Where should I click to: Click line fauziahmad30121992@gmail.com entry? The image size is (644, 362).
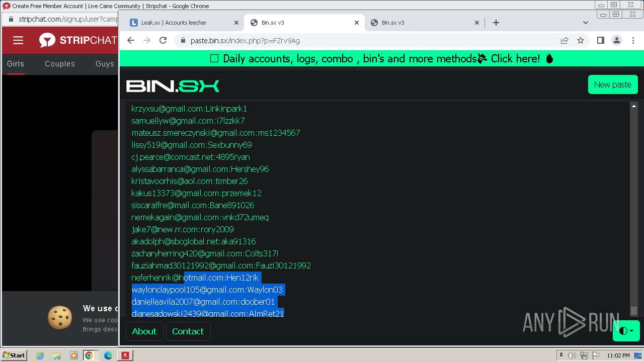point(221,265)
